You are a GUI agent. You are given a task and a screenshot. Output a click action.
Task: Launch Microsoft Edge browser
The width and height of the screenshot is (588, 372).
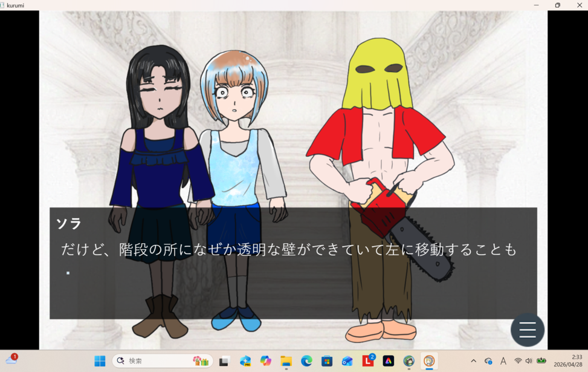[307, 361]
